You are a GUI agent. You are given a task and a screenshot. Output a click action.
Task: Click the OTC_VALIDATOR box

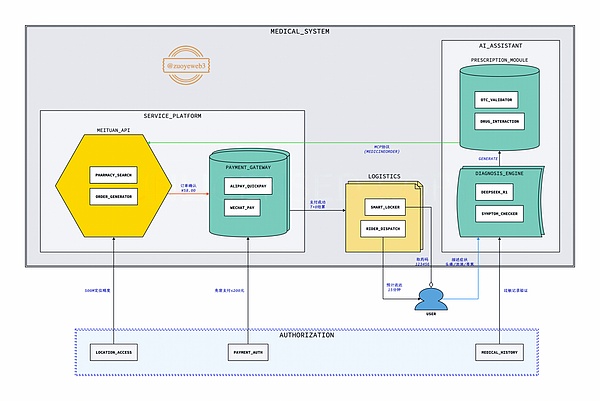[x=499, y=100]
